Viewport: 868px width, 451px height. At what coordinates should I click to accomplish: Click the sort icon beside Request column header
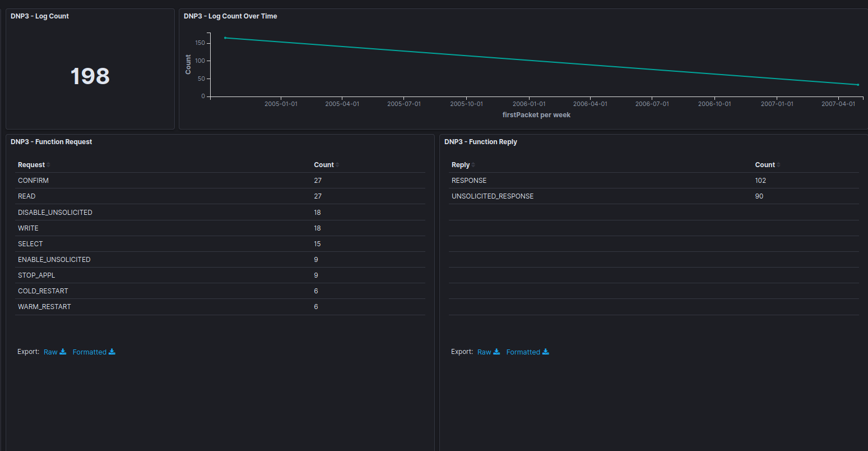click(x=48, y=164)
